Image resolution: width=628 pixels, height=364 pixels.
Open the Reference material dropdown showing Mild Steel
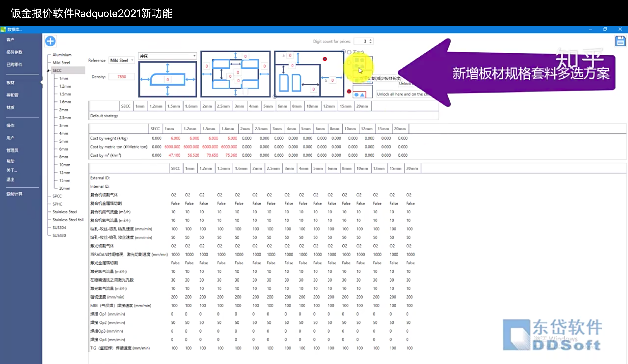tap(122, 60)
